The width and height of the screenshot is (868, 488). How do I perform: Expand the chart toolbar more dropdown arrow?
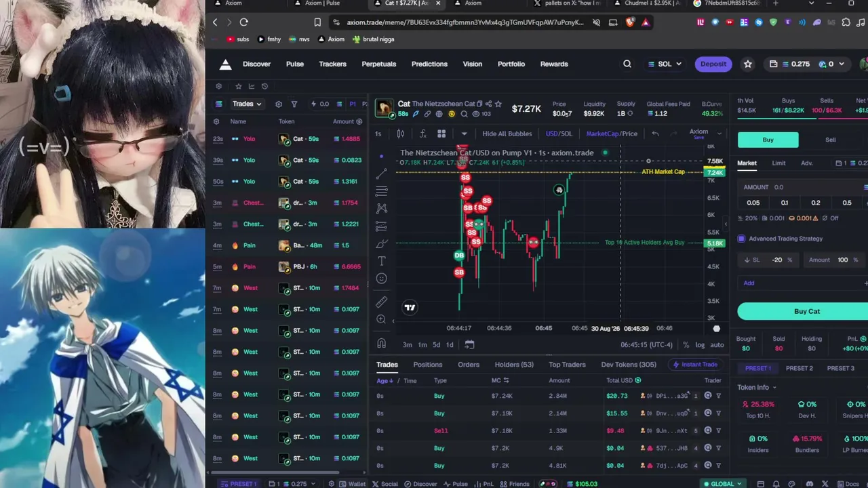(x=464, y=134)
